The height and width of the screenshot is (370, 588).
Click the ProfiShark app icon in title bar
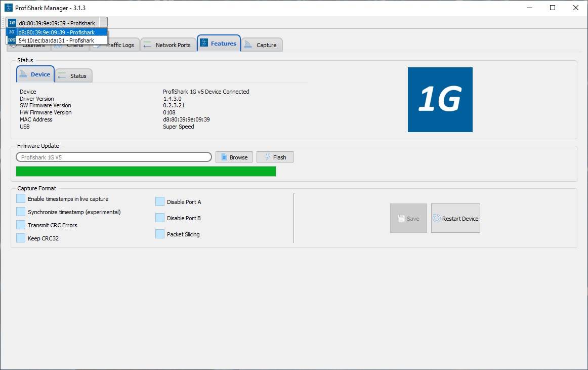click(8, 8)
